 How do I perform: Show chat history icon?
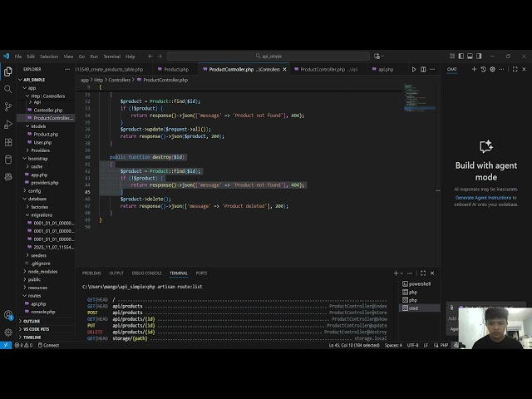coord(484,69)
